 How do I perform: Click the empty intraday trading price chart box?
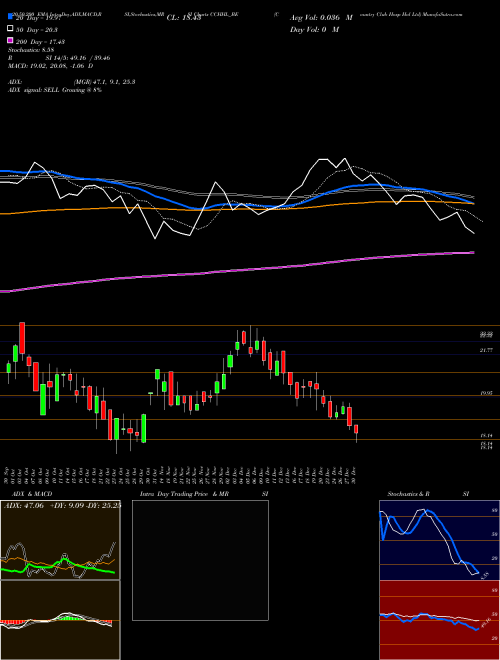coord(200,560)
